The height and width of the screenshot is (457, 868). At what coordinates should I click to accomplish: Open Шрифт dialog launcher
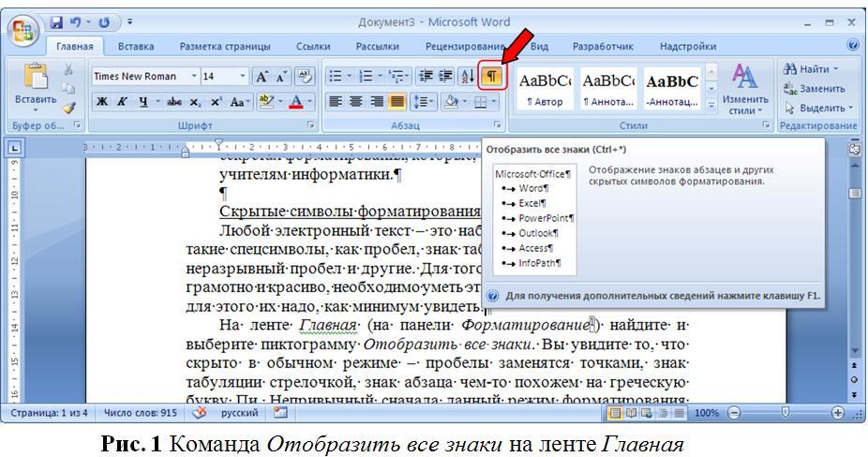pyautogui.click(x=311, y=125)
